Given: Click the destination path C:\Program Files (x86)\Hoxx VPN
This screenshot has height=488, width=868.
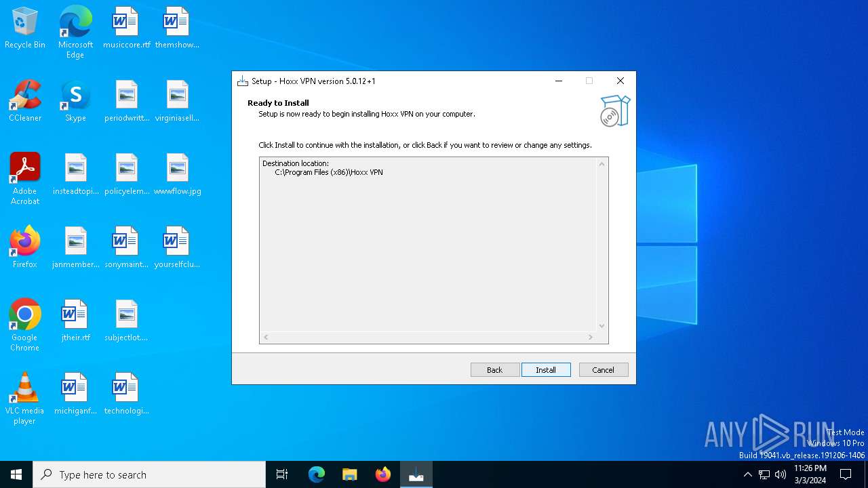Looking at the screenshot, I should 329,173.
